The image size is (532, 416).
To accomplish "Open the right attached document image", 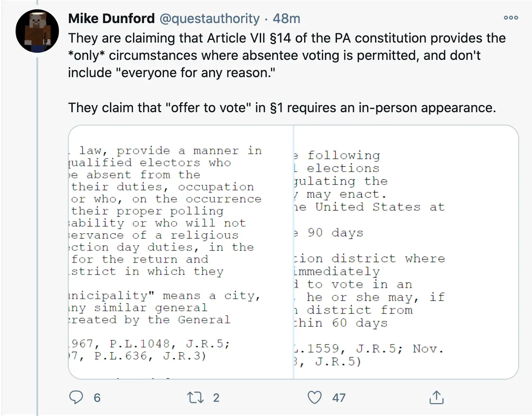I will pos(406,252).
